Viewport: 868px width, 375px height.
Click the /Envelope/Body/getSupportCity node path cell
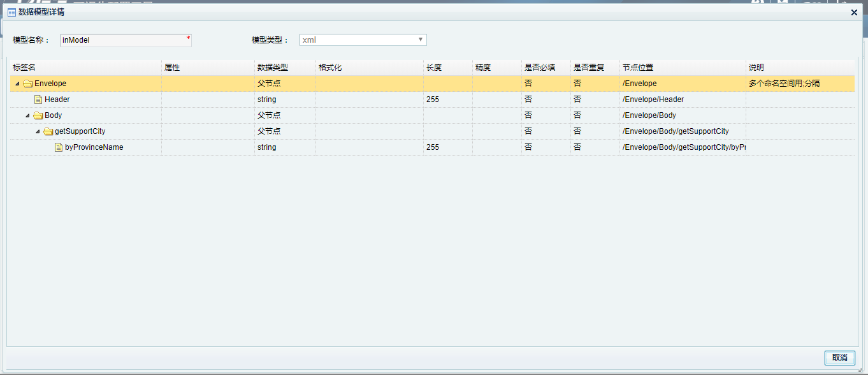(x=676, y=131)
